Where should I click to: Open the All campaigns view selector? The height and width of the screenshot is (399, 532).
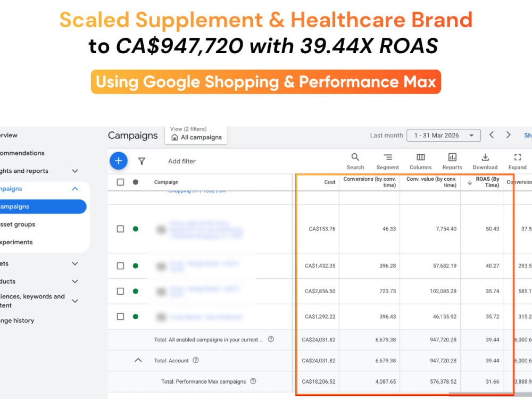[x=196, y=135]
